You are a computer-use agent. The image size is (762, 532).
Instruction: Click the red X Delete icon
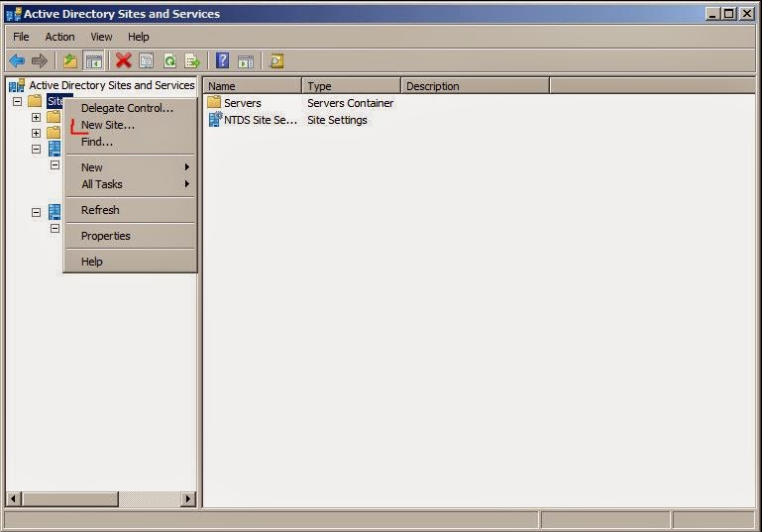(x=124, y=61)
